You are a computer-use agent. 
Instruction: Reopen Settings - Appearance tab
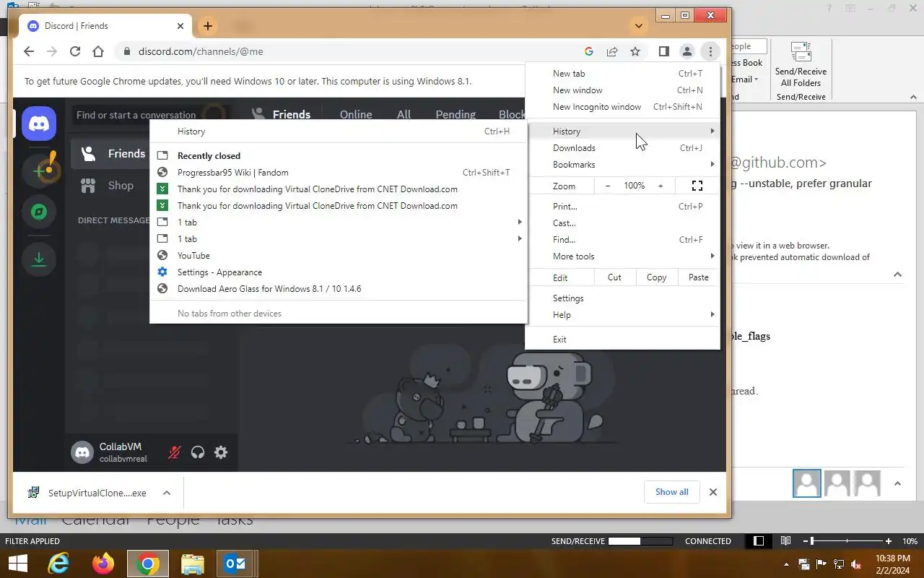[x=338, y=272]
